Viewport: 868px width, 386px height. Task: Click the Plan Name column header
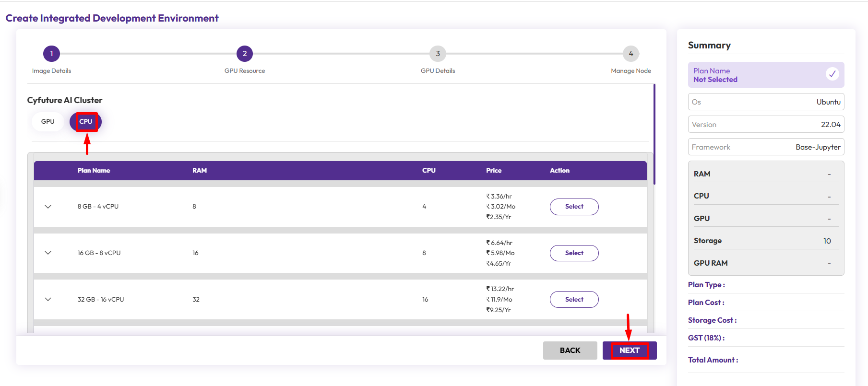pos(94,171)
